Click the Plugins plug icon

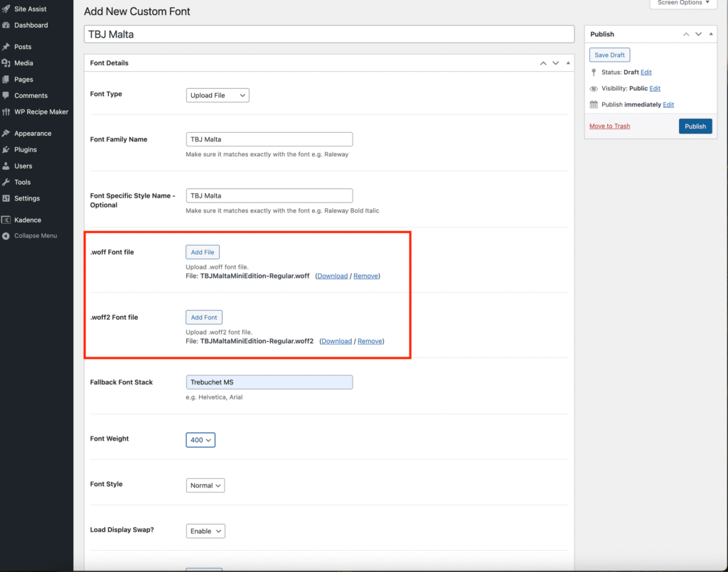tap(6, 150)
